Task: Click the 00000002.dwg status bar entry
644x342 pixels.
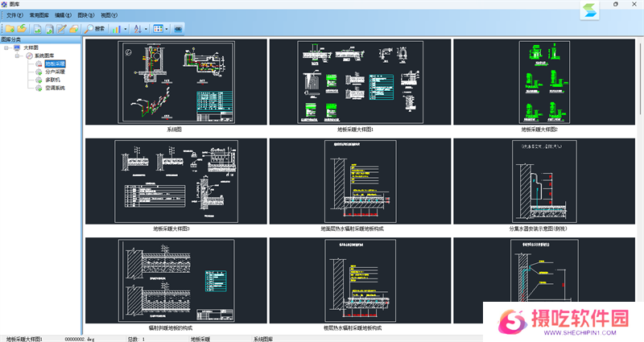Action: 80,339
